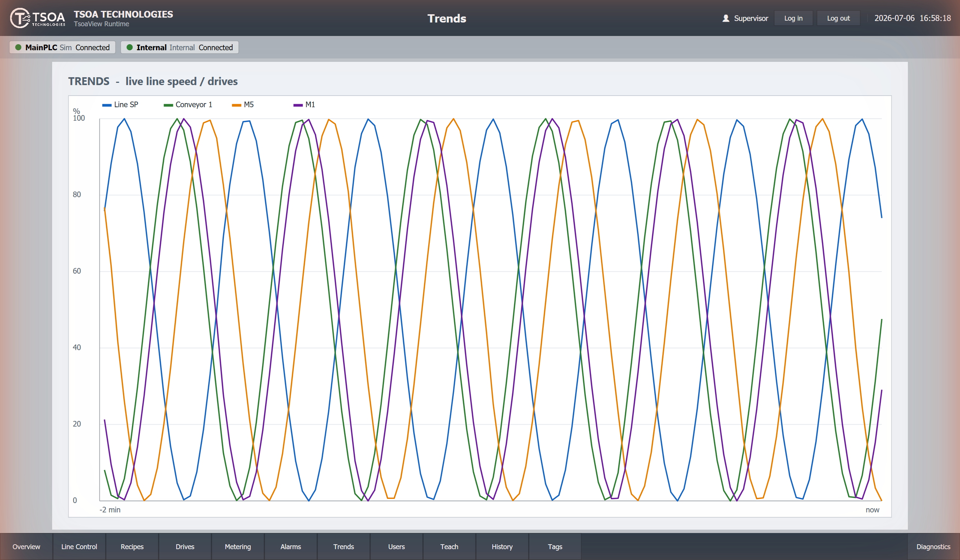960x560 pixels.
Task: Click the 0 y-axis label
Action: point(75,501)
